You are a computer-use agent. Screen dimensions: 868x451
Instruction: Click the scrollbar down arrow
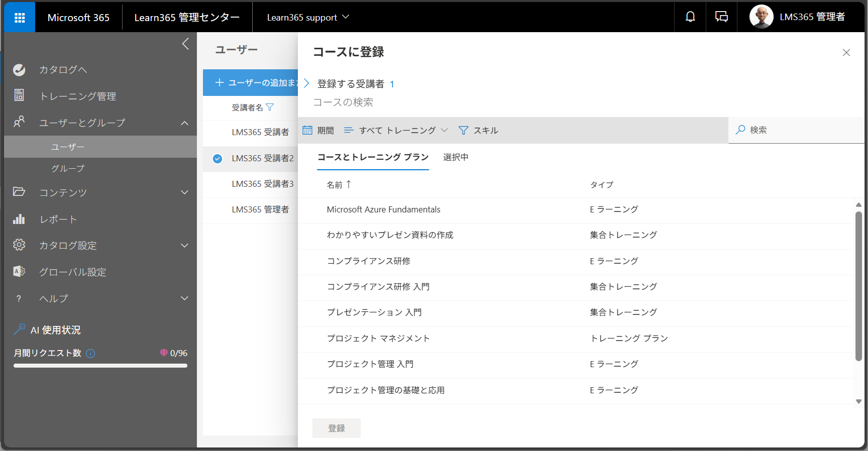pyautogui.click(x=858, y=401)
